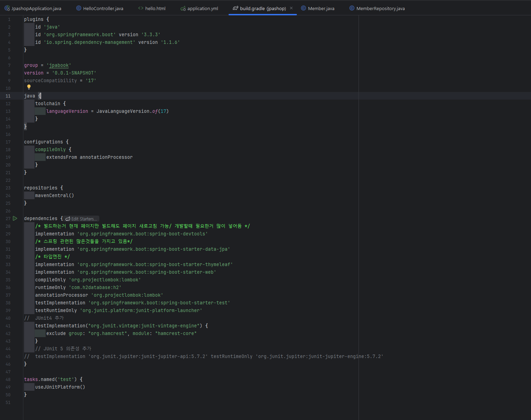
Task: Open the HelloController.java tab
Action: [x=100, y=8]
